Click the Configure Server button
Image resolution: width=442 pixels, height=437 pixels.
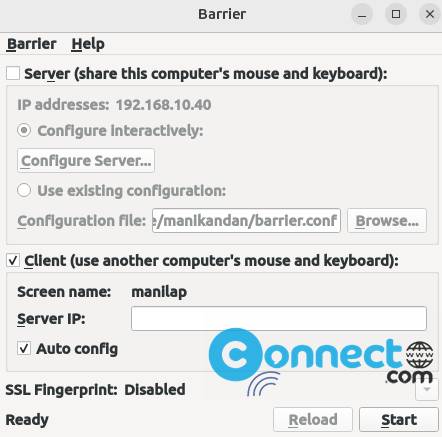click(x=86, y=161)
